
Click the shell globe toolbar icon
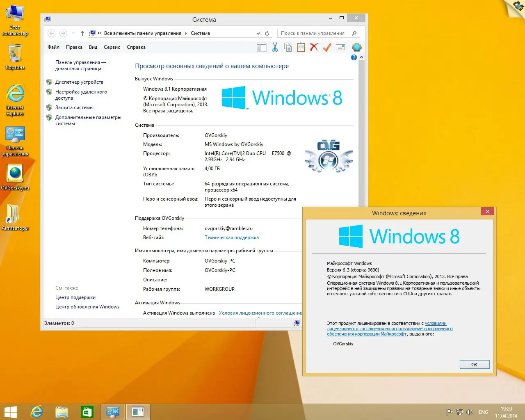(357, 47)
